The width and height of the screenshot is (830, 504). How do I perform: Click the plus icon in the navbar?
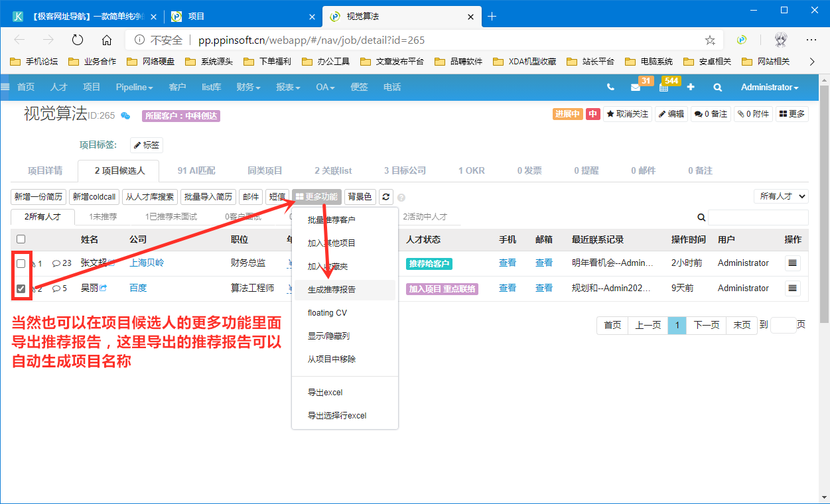point(690,87)
